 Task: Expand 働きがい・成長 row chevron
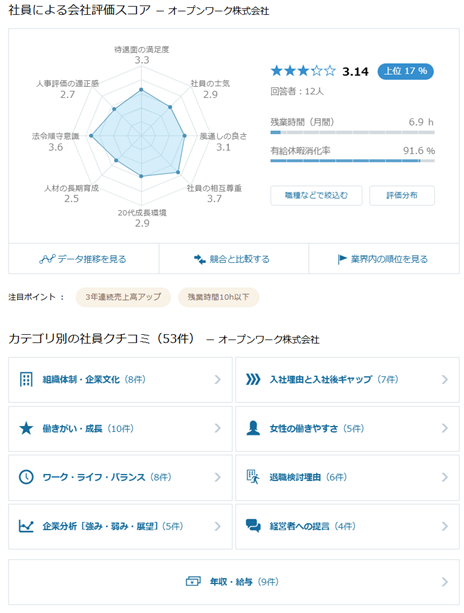pyautogui.click(x=218, y=428)
